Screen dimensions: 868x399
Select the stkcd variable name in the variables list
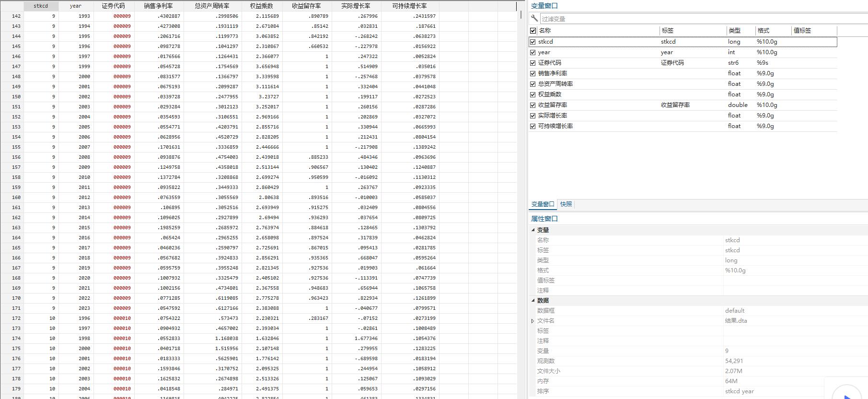pos(545,42)
